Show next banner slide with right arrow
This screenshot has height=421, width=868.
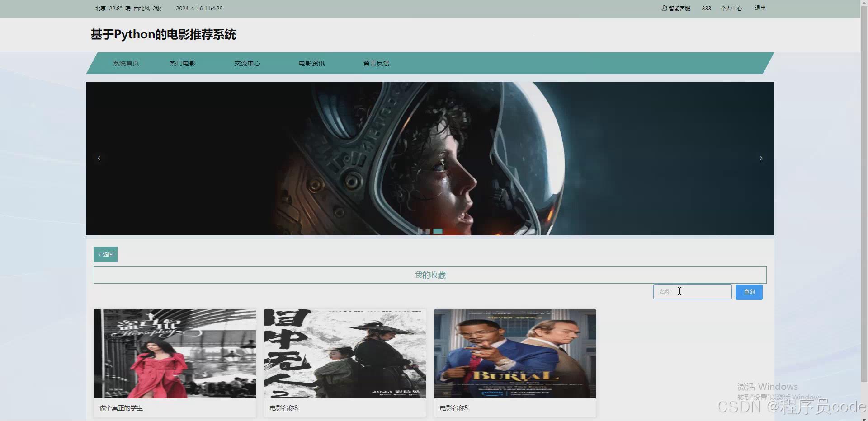pos(761,158)
